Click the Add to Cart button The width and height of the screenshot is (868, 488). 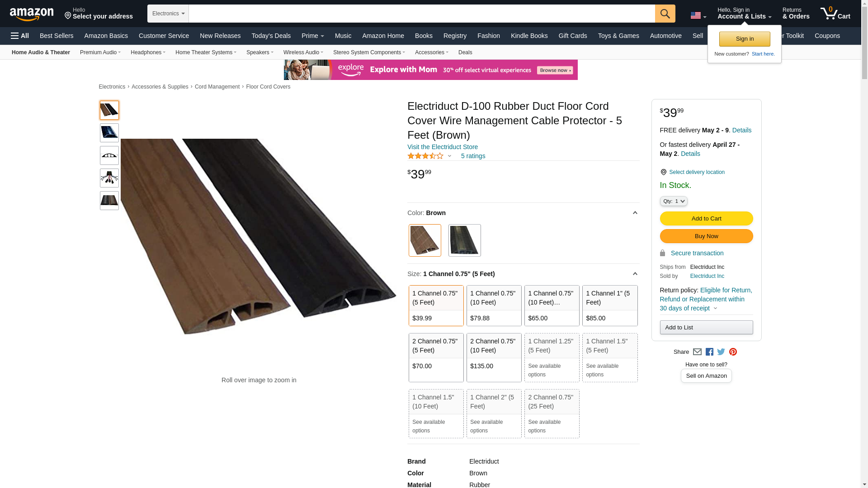(706, 219)
